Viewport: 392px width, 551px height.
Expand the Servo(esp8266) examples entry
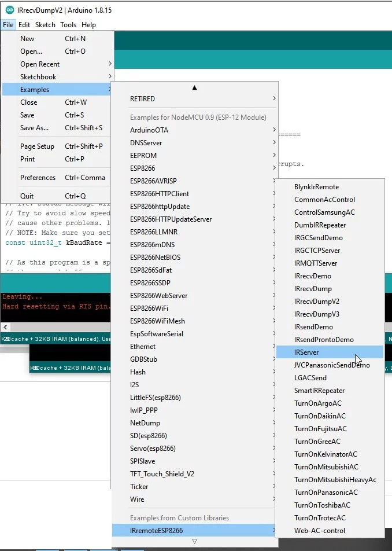(x=194, y=449)
